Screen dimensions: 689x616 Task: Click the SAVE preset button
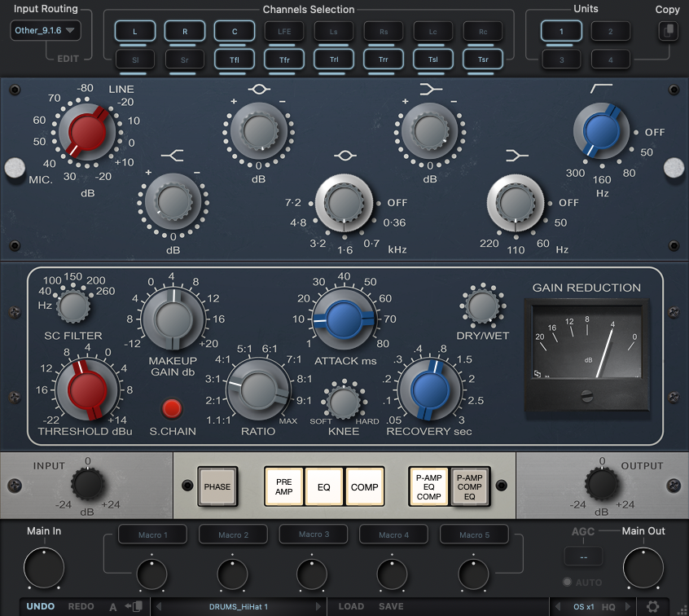coord(391,606)
